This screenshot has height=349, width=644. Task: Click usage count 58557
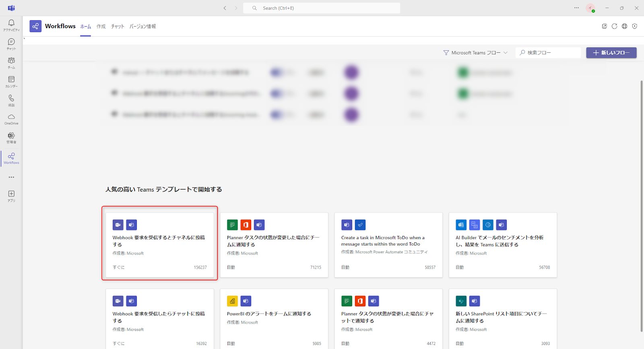pos(430,267)
